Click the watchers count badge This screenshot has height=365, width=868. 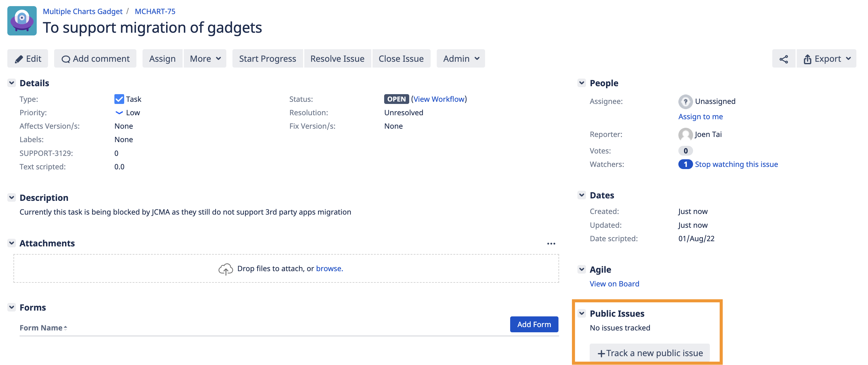coord(685,164)
